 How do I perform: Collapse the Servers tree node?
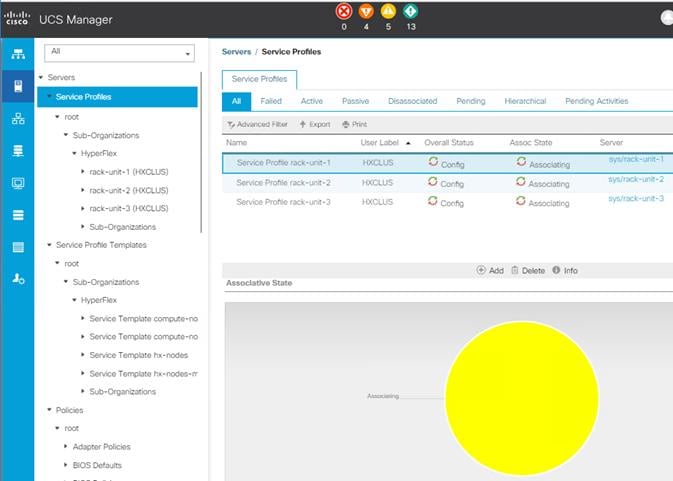pyautogui.click(x=41, y=77)
